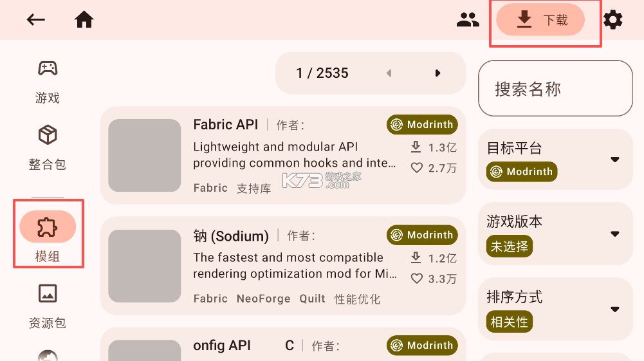Viewport: 644px width, 361px height.
Task: Click the download count icon on Fabric API
Action: click(x=416, y=147)
